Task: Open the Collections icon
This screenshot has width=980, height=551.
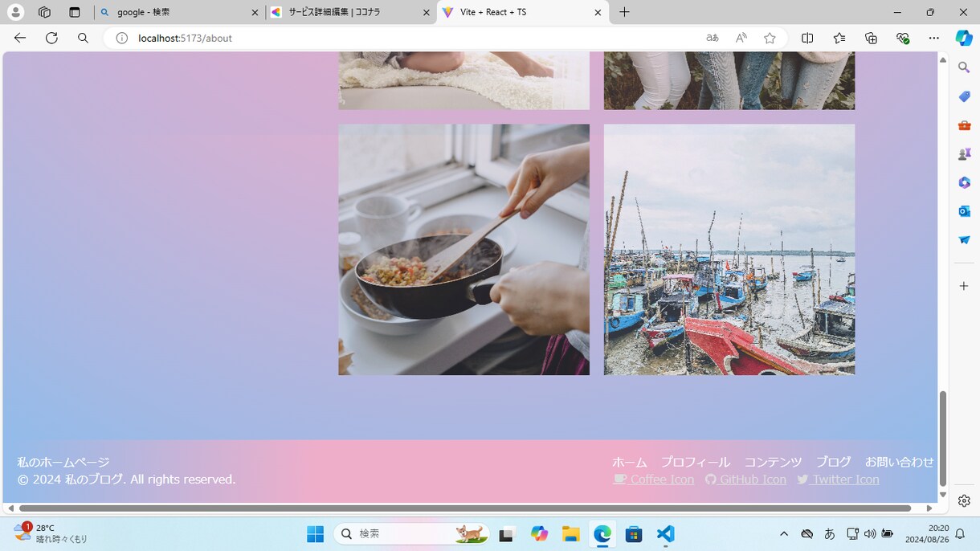Action: click(871, 38)
